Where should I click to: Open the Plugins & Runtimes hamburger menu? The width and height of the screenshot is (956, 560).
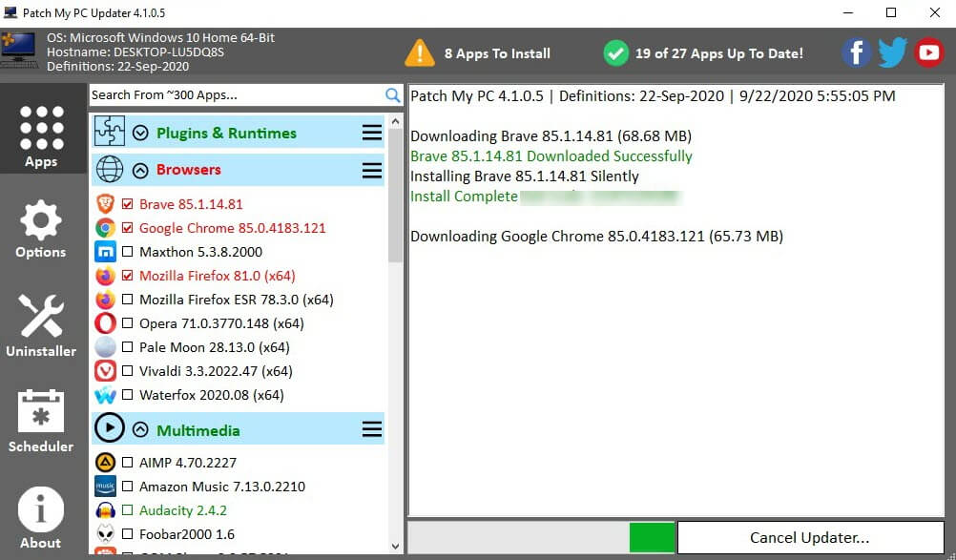point(372,133)
